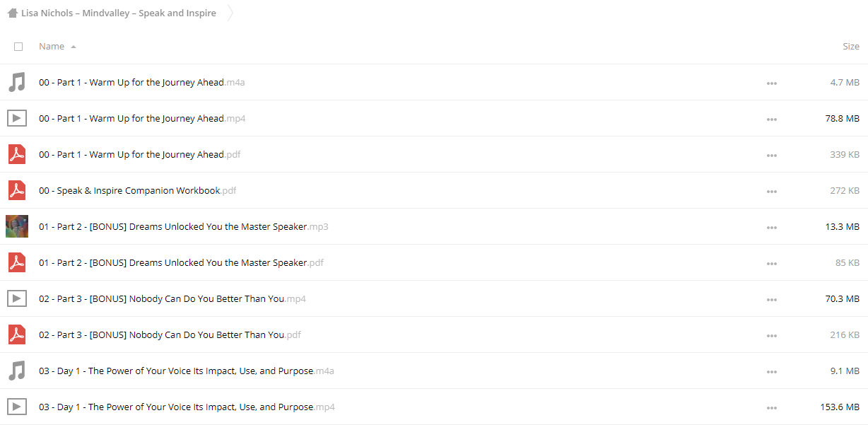Click the 9.1 MB size value

845,371
